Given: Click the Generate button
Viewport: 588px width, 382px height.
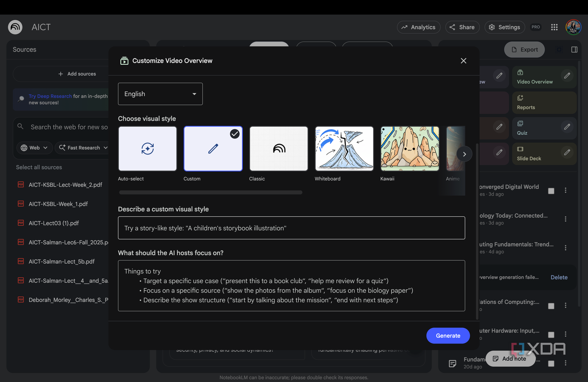Looking at the screenshot, I should point(448,335).
